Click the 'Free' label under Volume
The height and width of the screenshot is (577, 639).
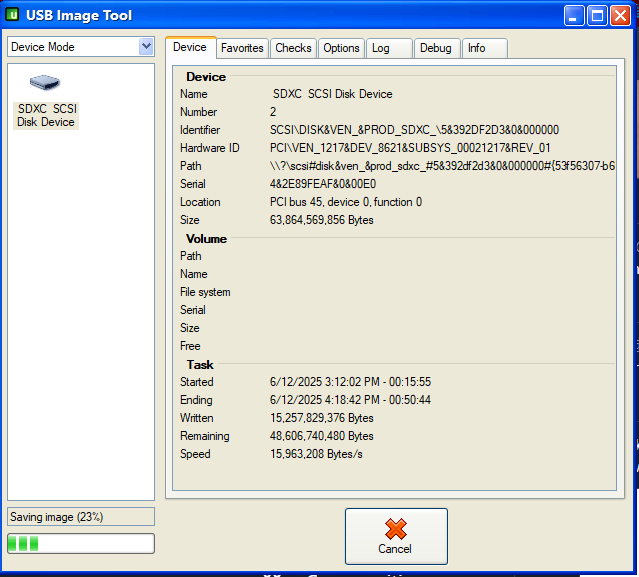click(x=190, y=346)
